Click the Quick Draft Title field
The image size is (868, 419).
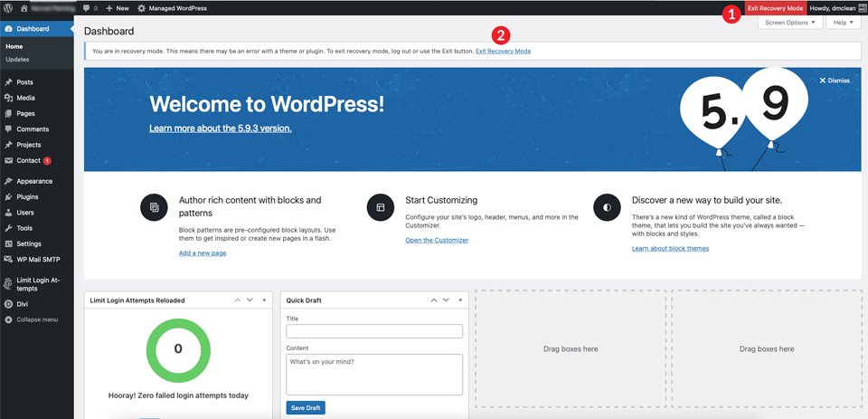click(x=374, y=331)
